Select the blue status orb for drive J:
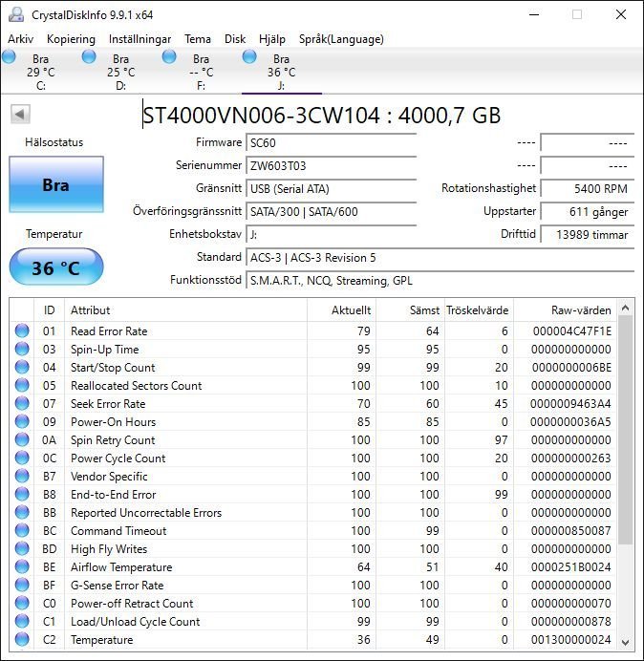This screenshot has width=644, height=661. 249,56
